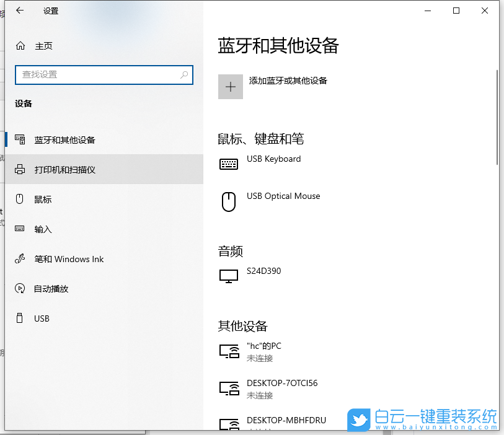
Task: Click the plus button to add a device
Action: tap(230, 86)
